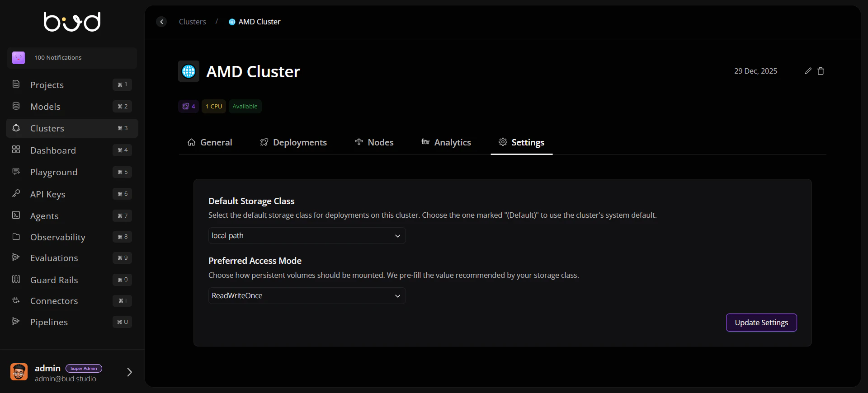The height and width of the screenshot is (393, 868).
Task: Click the Pipelines sidebar icon
Action: pyautogui.click(x=16, y=321)
